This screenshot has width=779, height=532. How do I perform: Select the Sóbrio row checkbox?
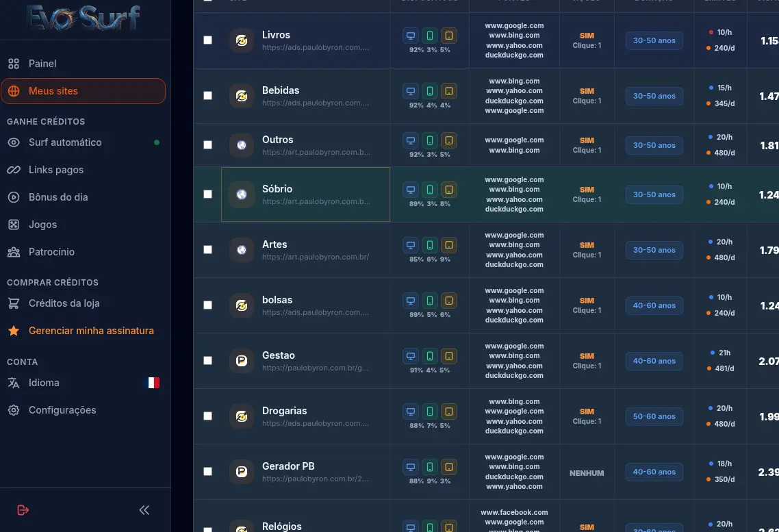click(x=207, y=194)
